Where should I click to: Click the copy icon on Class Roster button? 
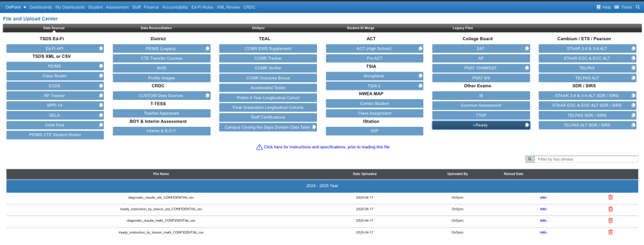click(x=101, y=76)
